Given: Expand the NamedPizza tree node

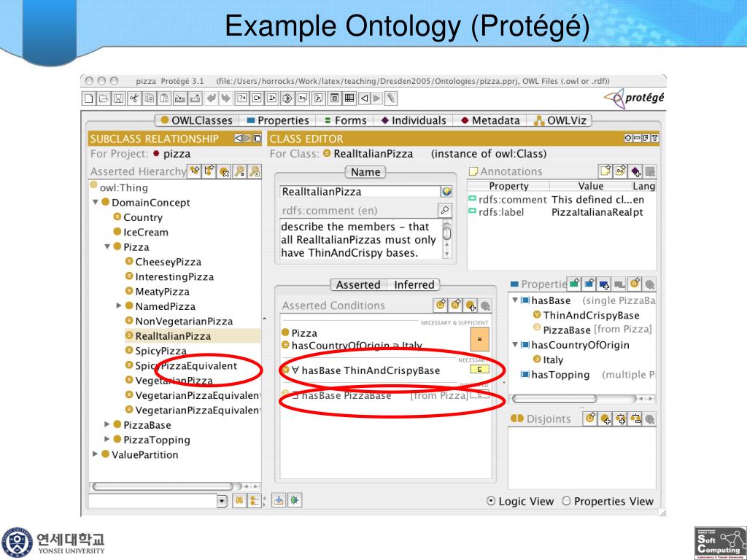Looking at the screenshot, I should pyautogui.click(x=119, y=306).
